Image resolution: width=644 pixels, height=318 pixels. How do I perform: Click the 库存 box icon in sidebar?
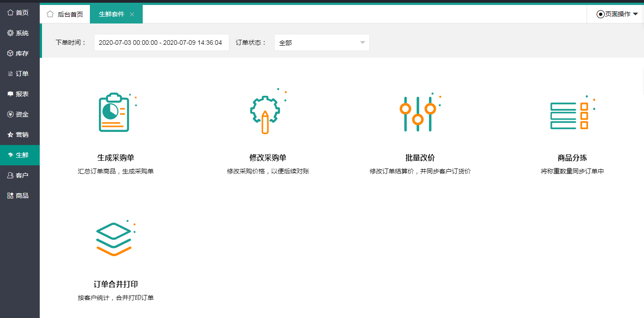tap(10, 53)
